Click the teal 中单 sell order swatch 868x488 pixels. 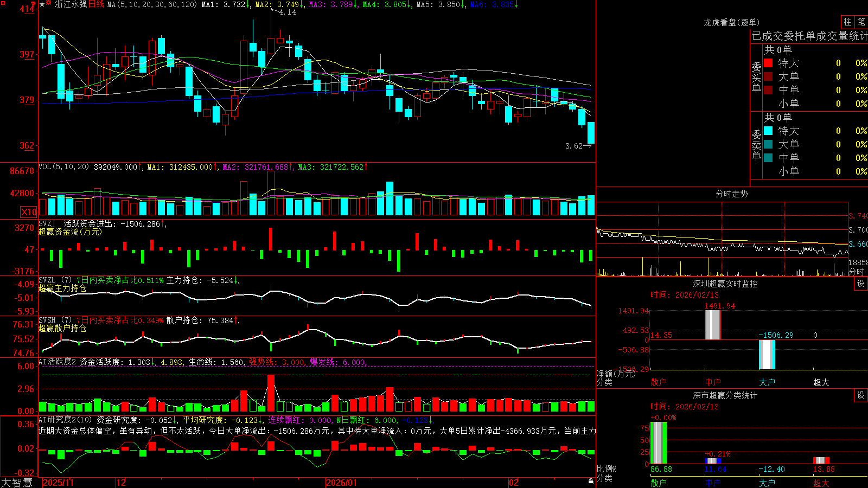(x=768, y=158)
